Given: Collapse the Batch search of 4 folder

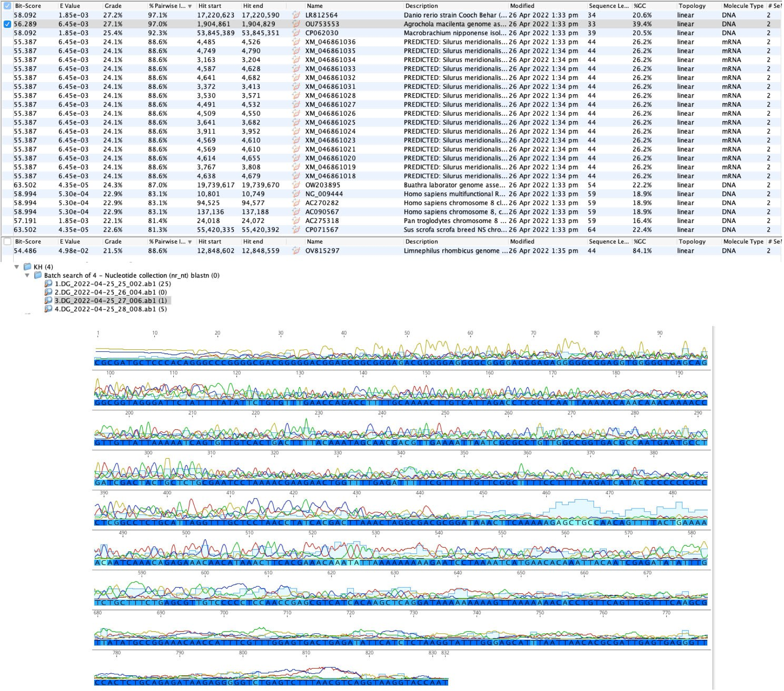Looking at the screenshot, I should [x=27, y=276].
